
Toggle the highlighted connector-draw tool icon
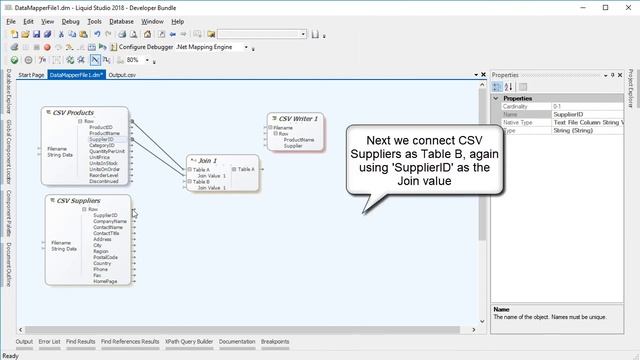95,60
